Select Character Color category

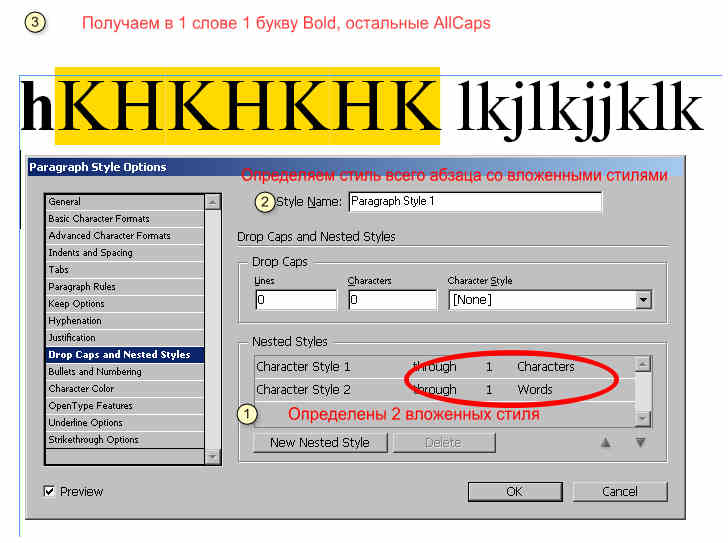[x=125, y=389]
